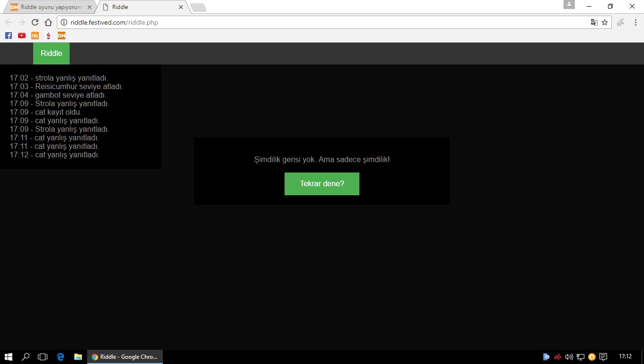Open the orange hb bookmark
Viewport: 644px width, 364px height.
[35, 36]
